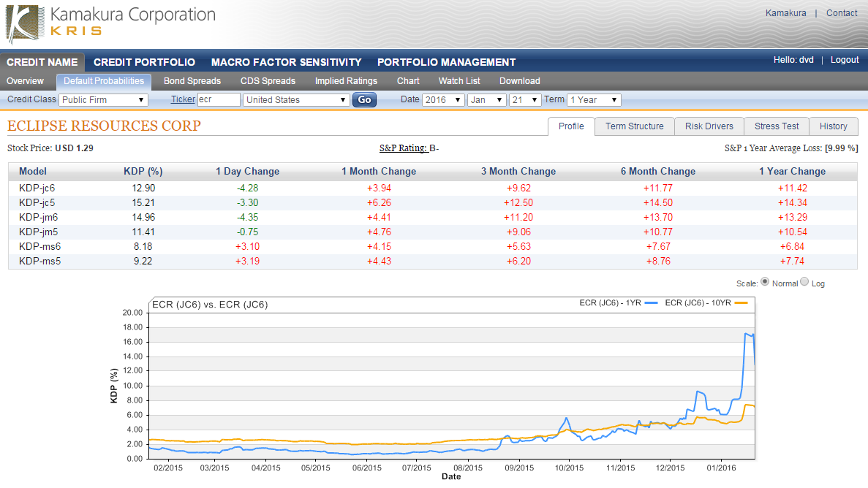Open the Implied Ratings submenu
The width and height of the screenshot is (868, 488).
346,81
